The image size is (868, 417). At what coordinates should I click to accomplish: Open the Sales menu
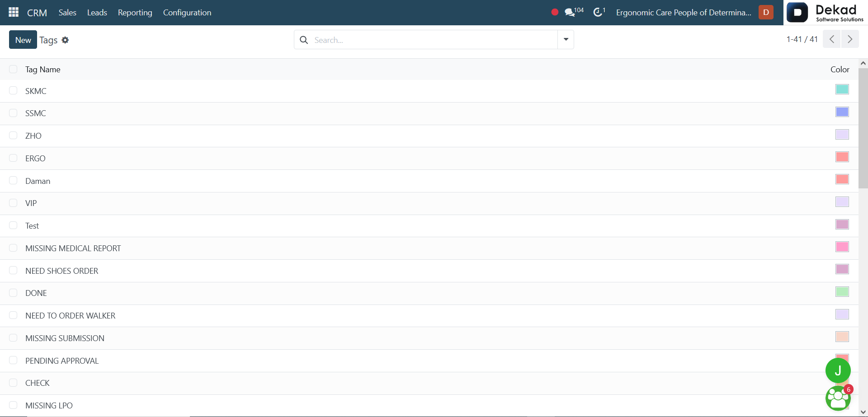67,13
